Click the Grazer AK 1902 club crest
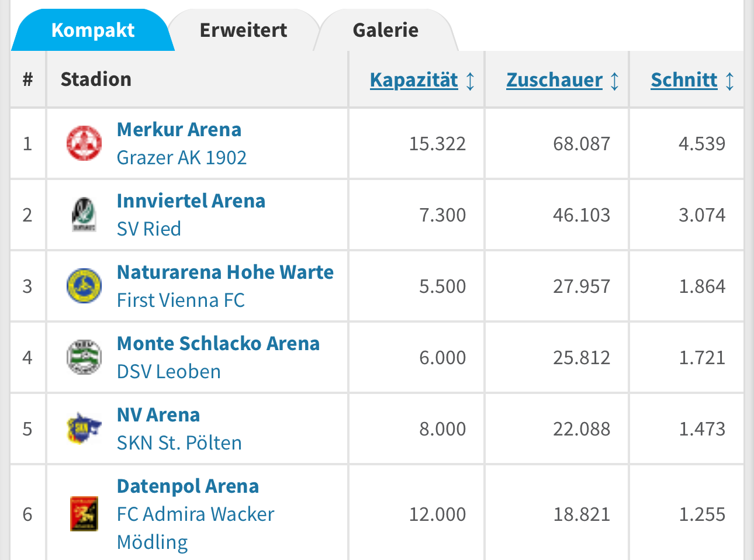 point(84,143)
